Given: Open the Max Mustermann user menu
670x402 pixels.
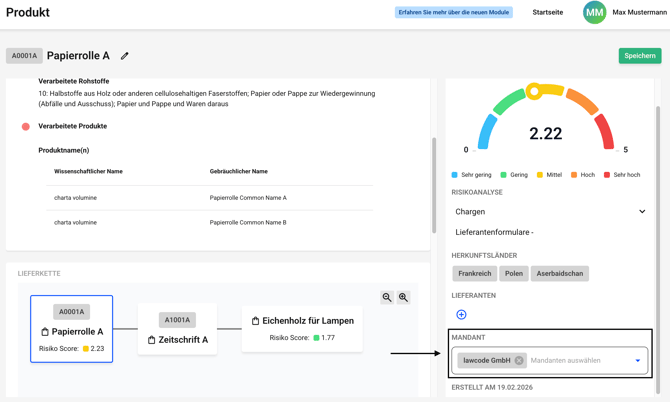Looking at the screenshot, I should [x=639, y=13].
